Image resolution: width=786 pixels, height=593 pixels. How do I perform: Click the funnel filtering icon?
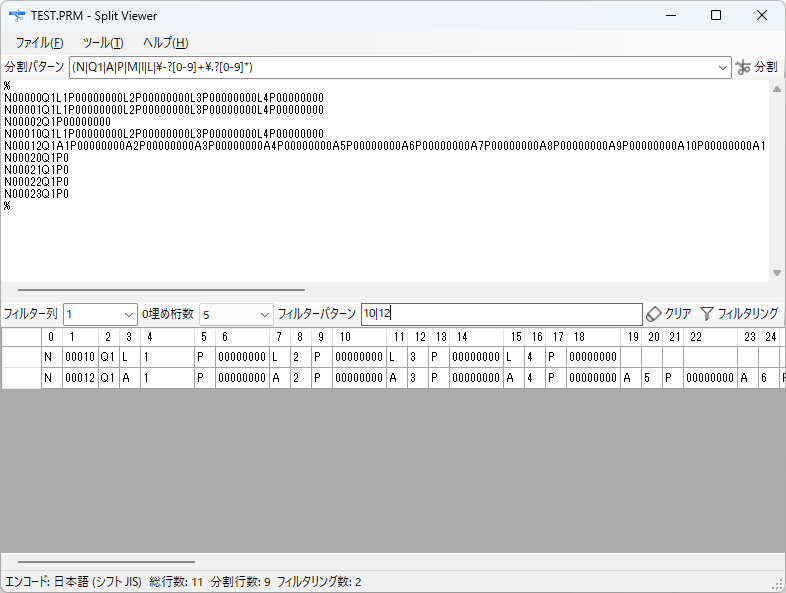pos(706,314)
